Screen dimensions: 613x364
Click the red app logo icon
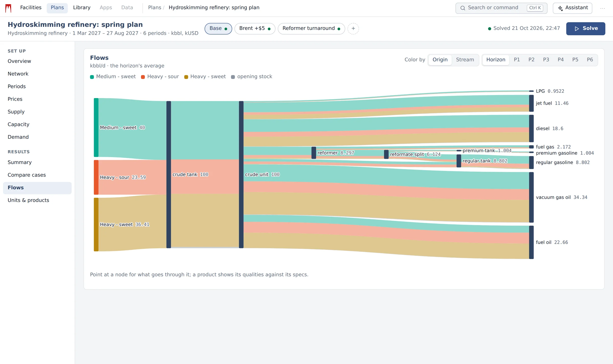8,8
